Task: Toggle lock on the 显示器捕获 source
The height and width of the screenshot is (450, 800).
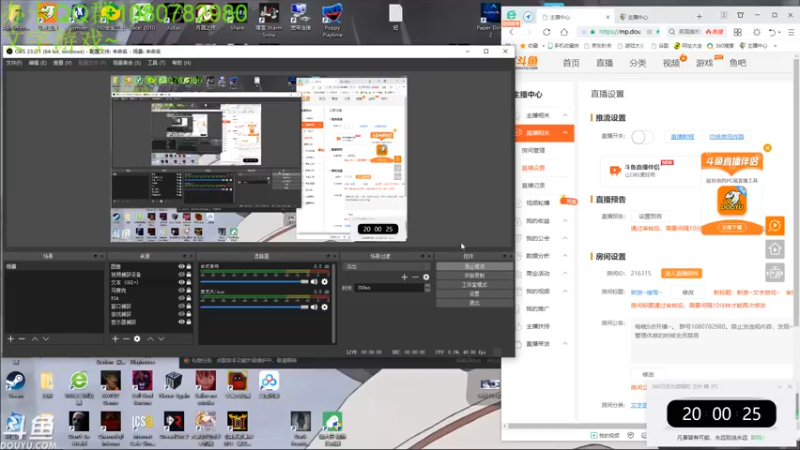Action: [x=189, y=322]
